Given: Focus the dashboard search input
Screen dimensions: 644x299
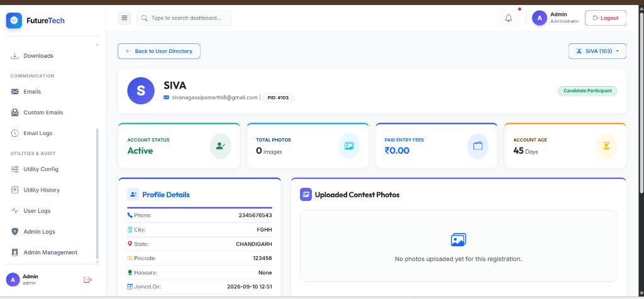Looking at the screenshot, I should (x=184, y=18).
